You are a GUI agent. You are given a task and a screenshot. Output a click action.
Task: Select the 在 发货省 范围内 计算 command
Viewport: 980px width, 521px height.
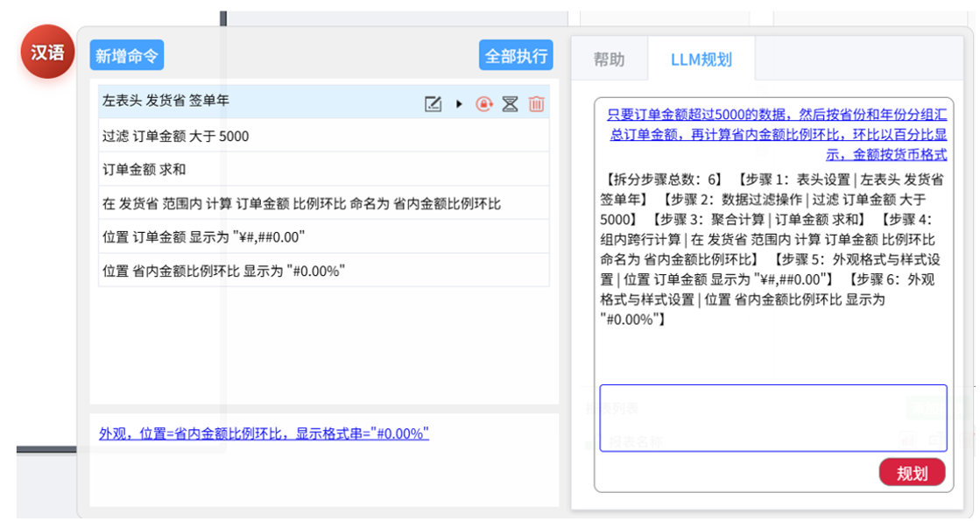pos(324,203)
